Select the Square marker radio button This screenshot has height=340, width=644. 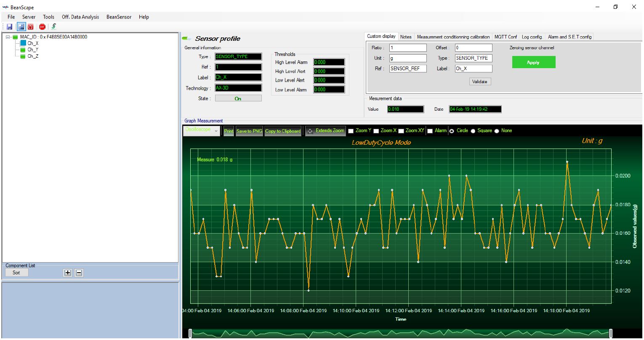point(473,131)
